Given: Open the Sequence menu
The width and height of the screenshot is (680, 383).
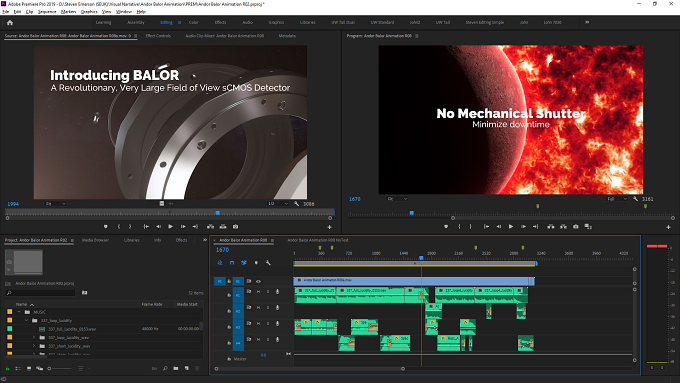Looking at the screenshot, I should pyautogui.click(x=47, y=12).
